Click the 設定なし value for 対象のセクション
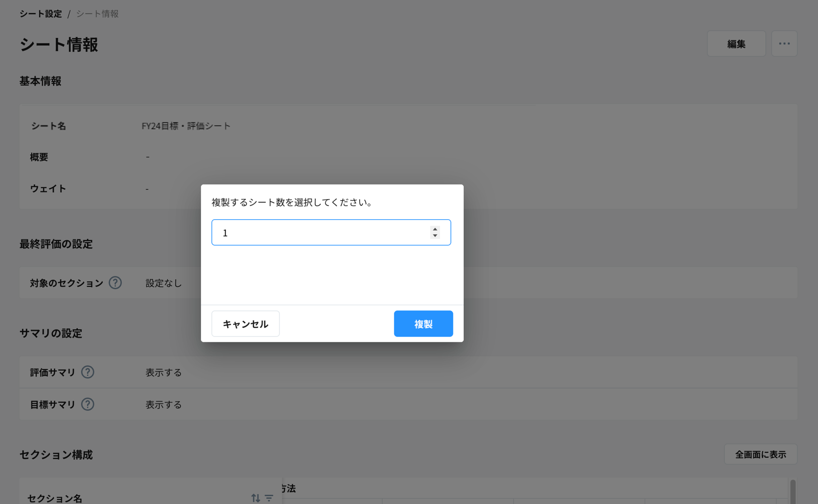818x504 pixels. 164,283
